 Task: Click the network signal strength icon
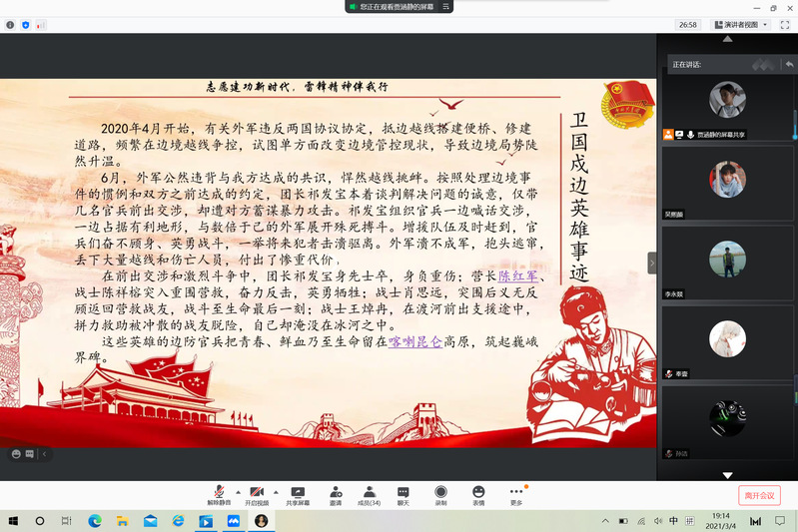click(41, 24)
